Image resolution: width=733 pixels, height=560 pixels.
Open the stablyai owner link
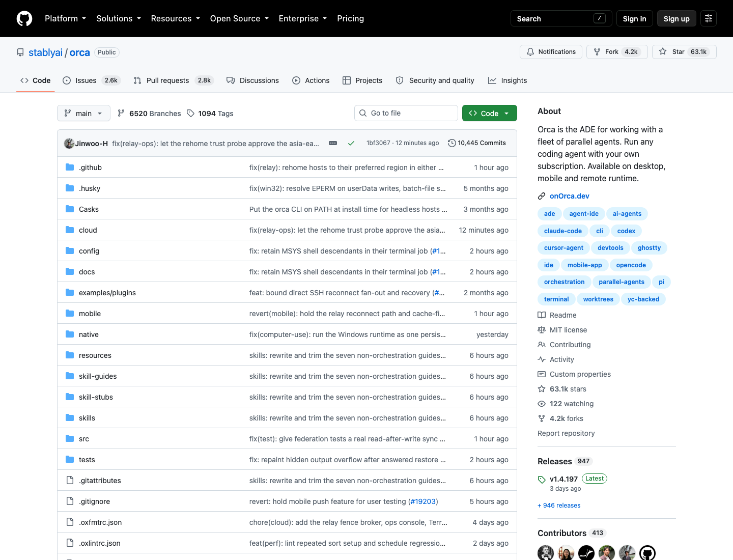45,52
